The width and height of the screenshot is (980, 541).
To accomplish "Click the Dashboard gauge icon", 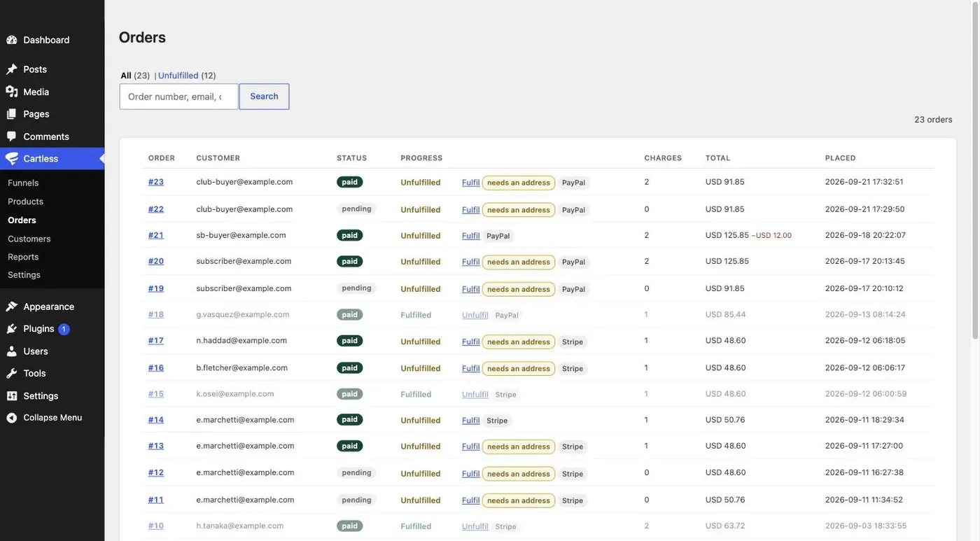I will click(11, 40).
